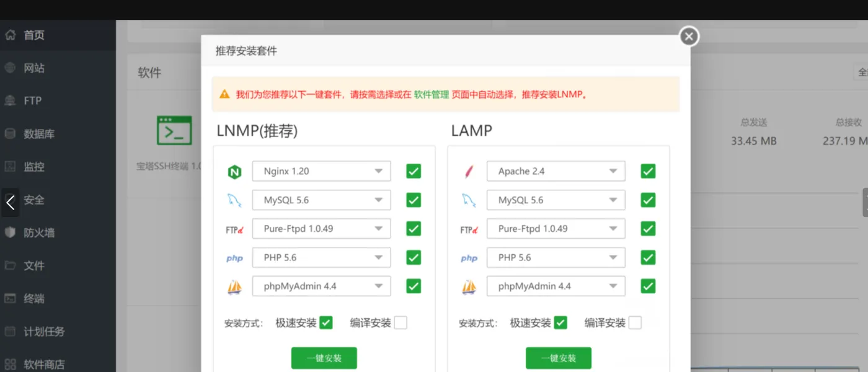Image resolution: width=868 pixels, height=372 pixels.
Task: Click the LAMP heading
Action: click(472, 131)
